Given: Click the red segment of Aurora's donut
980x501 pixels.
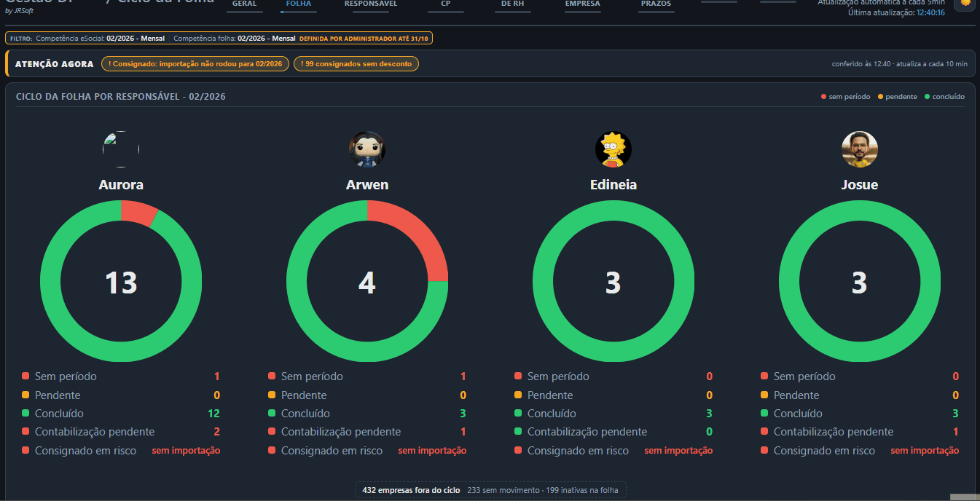Looking at the screenshot, I should point(138,213).
